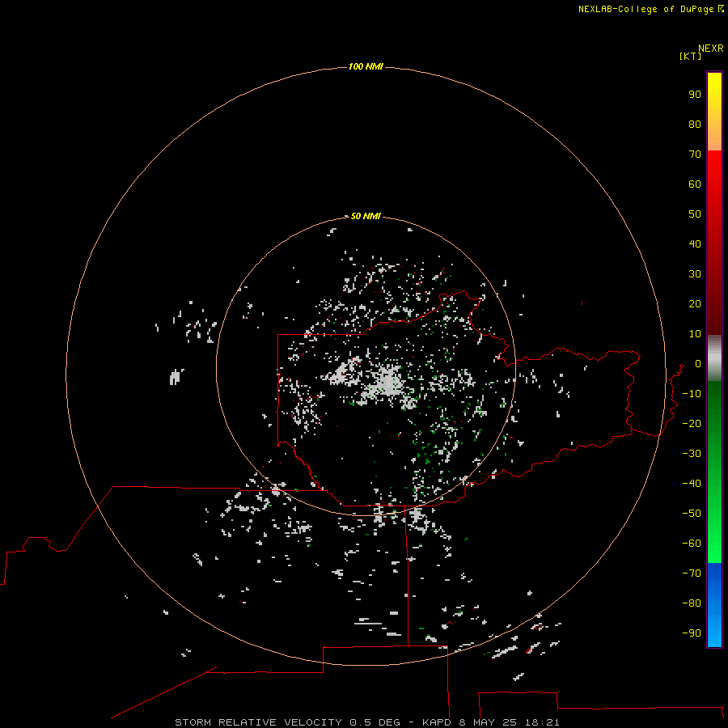Click the 20 value on velocity scale
Screen dimensions: 728x728
point(695,304)
